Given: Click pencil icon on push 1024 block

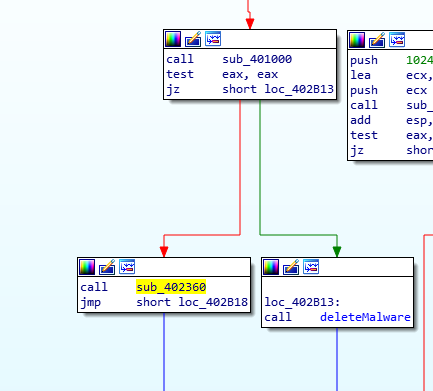Looking at the screenshot, I should [x=377, y=40].
